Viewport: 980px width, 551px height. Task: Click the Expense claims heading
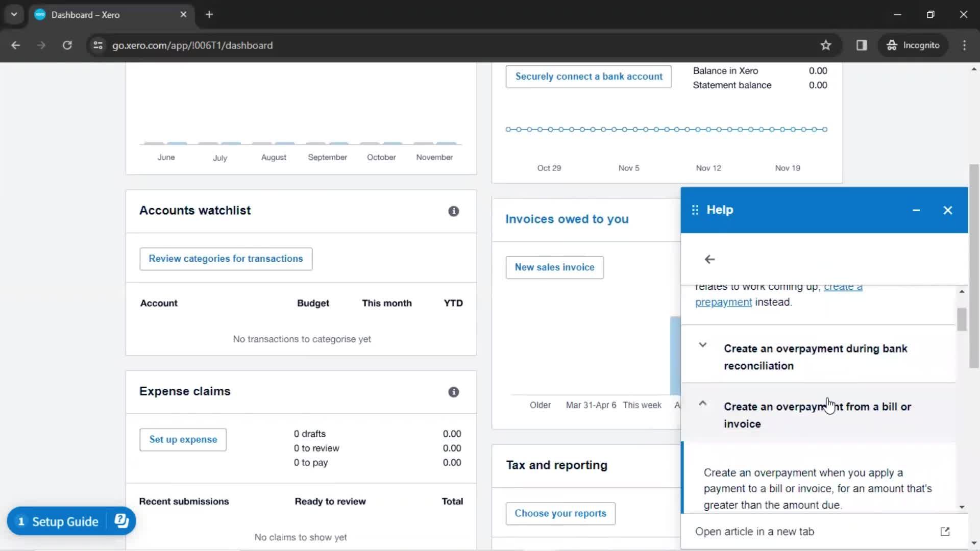[185, 391]
